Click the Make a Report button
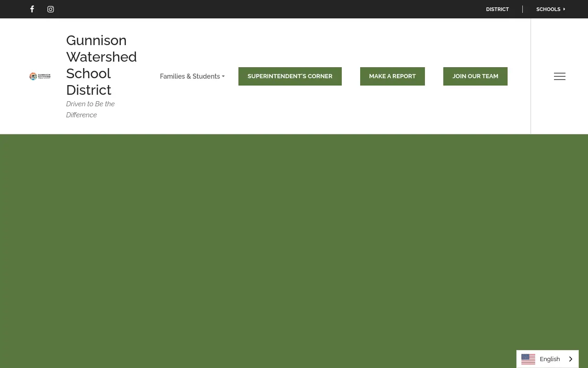Screen dimensions: 588x368 click(x=392, y=76)
